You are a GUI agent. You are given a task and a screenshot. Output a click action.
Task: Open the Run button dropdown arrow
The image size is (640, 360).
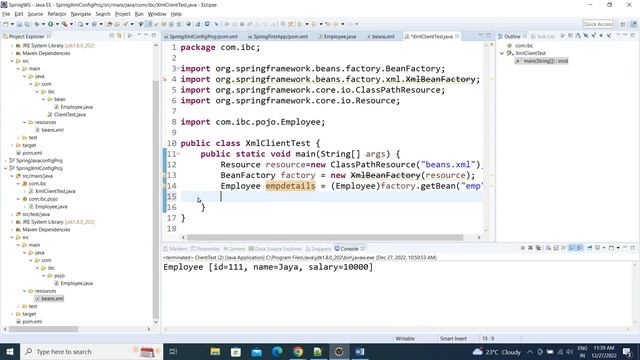click(57, 24)
